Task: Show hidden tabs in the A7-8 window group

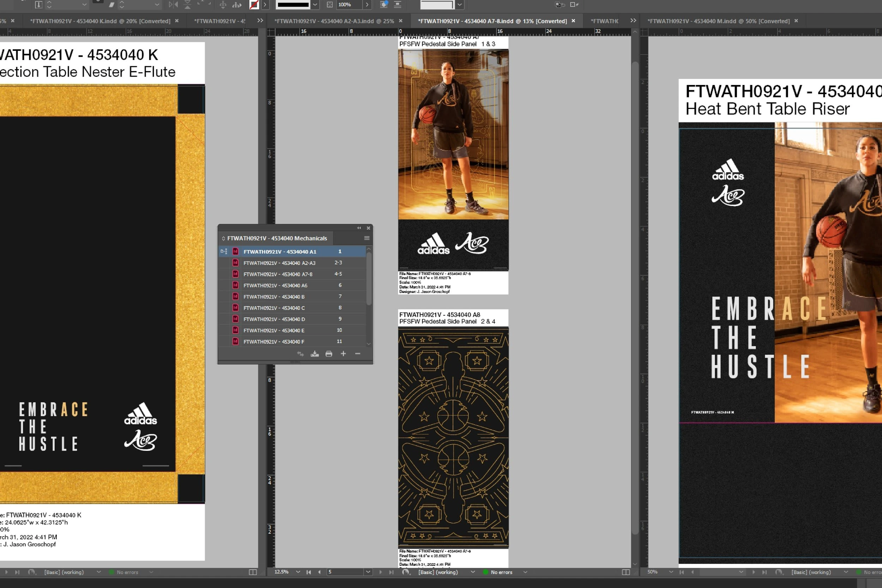Action: click(633, 20)
